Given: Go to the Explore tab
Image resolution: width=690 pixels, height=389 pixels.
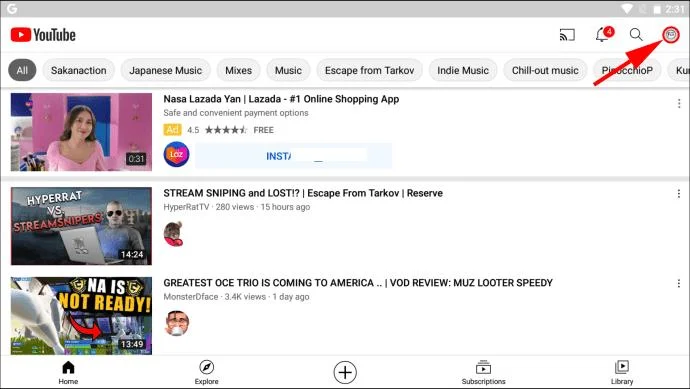Looking at the screenshot, I should pyautogui.click(x=206, y=373).
